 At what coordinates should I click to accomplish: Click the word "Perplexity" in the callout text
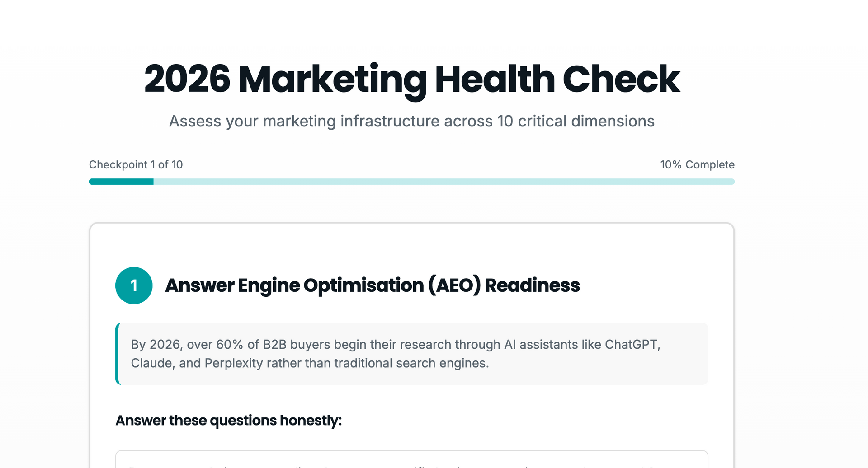click(235, 362)
